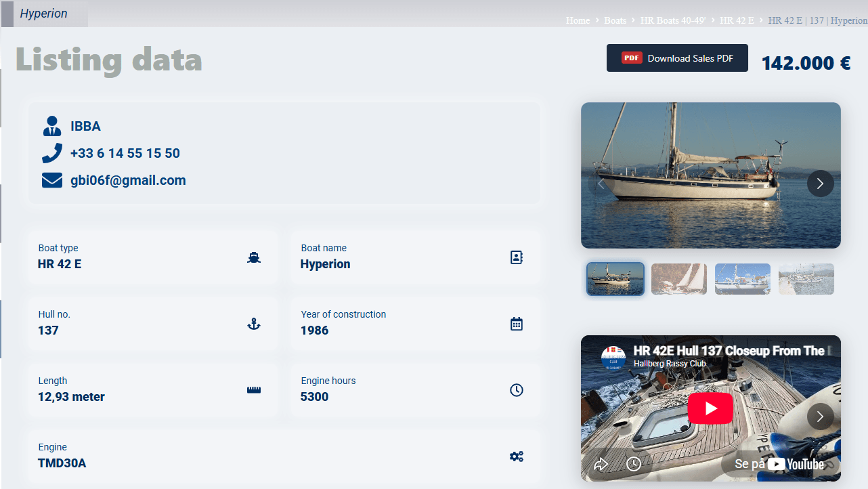The height and width of the screenshot is (489, 868).
Task: Show next boat photo in gallery
Action: (821, 184)
